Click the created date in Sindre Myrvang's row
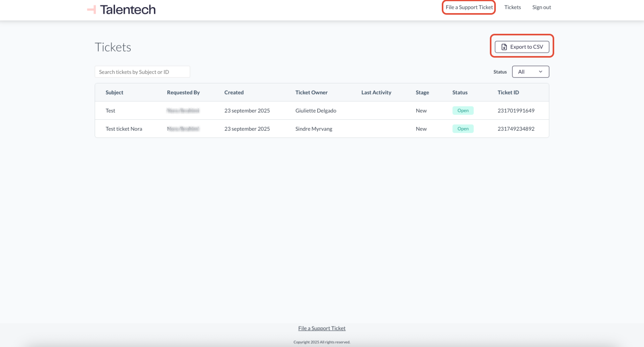 coord(247,129)
